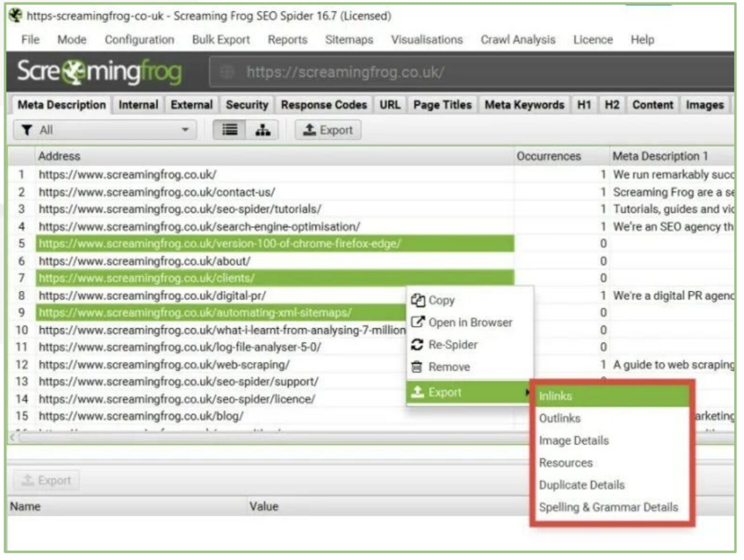Open the Help menu

click(x=642, y=40)
